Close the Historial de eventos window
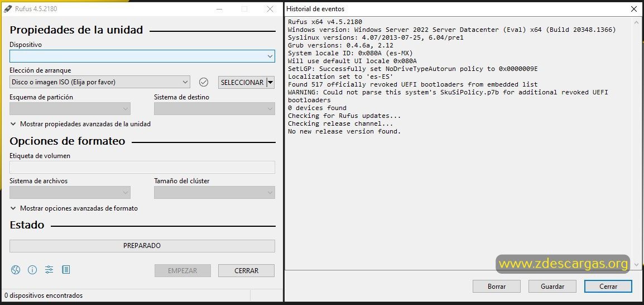Image resolution: width=644 pixels, height=305 pixels. (634, 8)
